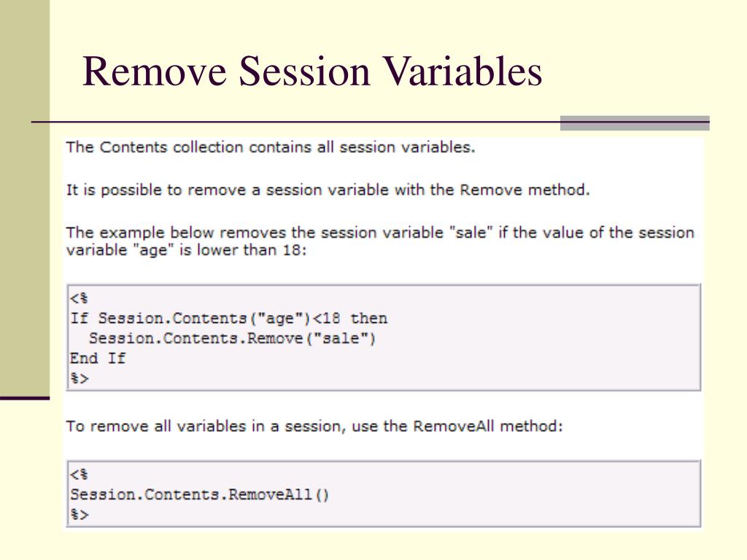Image resolution: width=747 pixels, height=560 pixels.
Task: Click the opening <% tag in second code box
Action: click(x=79, y=475)
